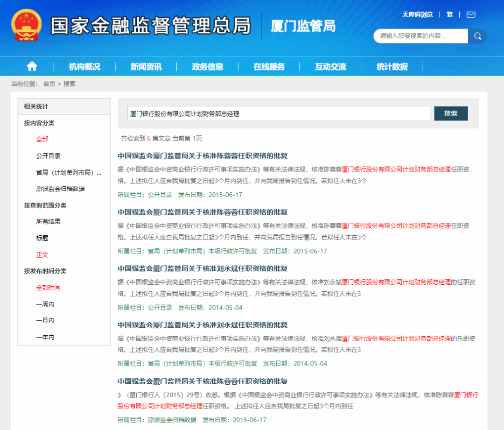Click the header search input field
The width and height of the screenshot is (504, 430).
tap(420, 36)
